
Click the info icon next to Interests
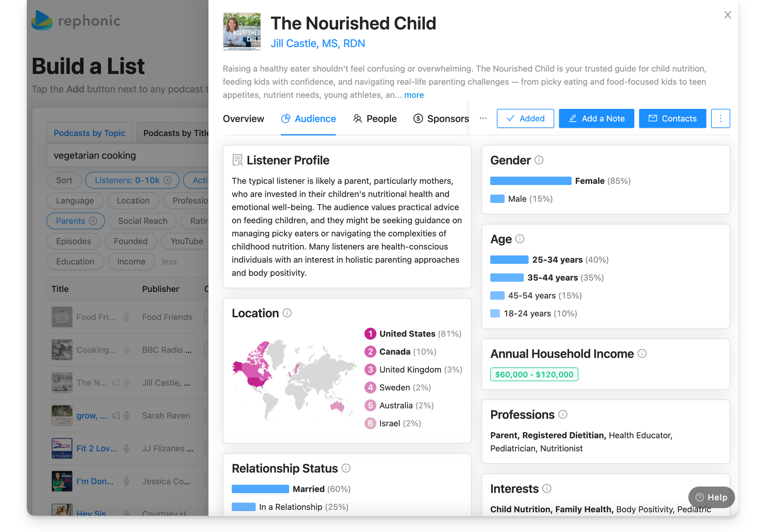(546, 488)
